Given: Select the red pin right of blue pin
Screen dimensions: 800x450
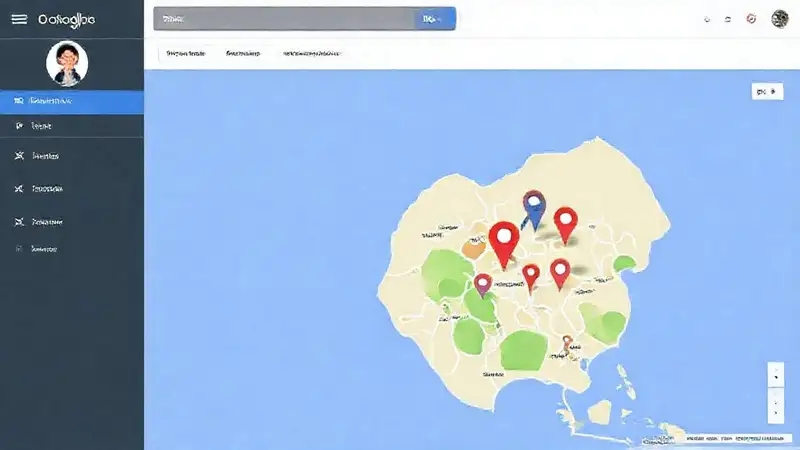Looking at the screenshot, I should (x=565, y=225).
